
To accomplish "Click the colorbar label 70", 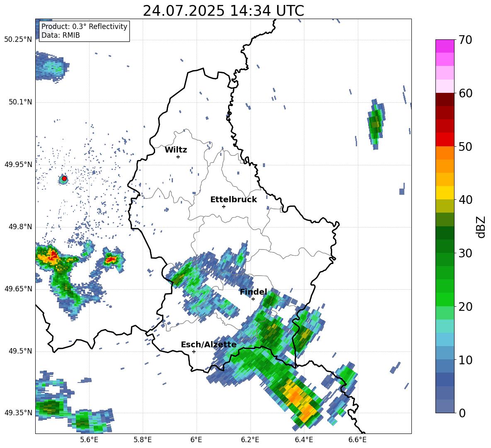I will point(465,40).
